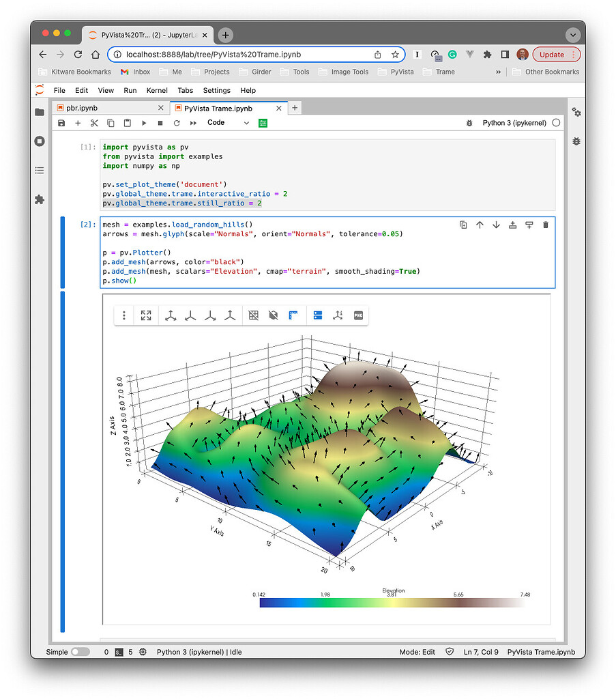Expand the hidden bookmarks chevron
This screenshot has width=616, height=699.
pyautogui.click(x=498, y=72)
